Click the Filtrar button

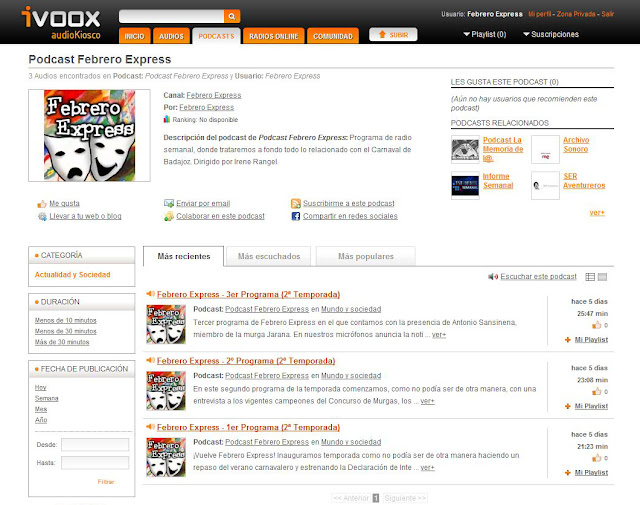pos(106,482)
